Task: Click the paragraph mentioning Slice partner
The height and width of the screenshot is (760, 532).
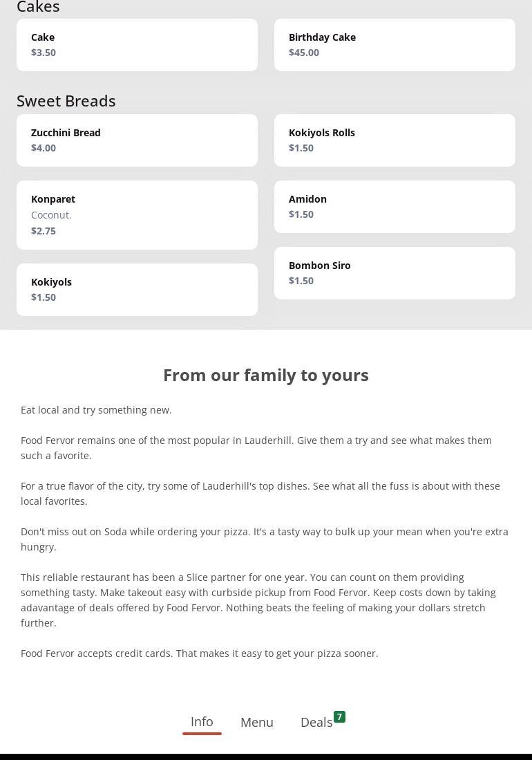Action: pos(258,600)
